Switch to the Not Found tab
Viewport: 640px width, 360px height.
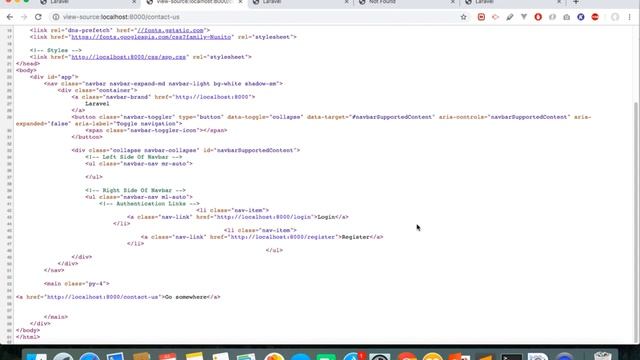(x=407, y=2)
